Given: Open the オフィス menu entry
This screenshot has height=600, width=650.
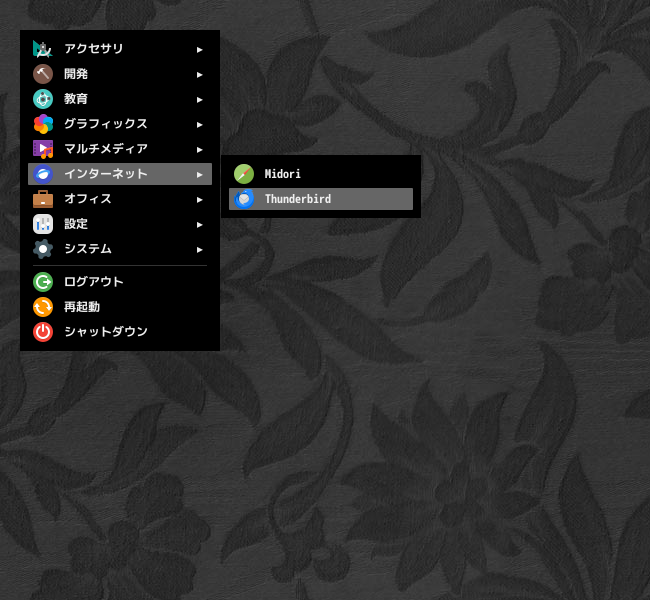Looking at the screenshot, I should tap(120, 199).
